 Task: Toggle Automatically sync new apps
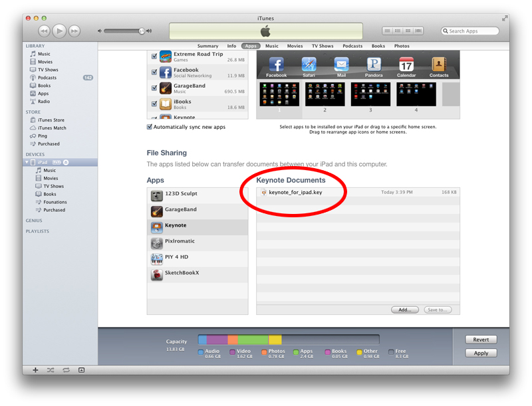click(149, 127)
